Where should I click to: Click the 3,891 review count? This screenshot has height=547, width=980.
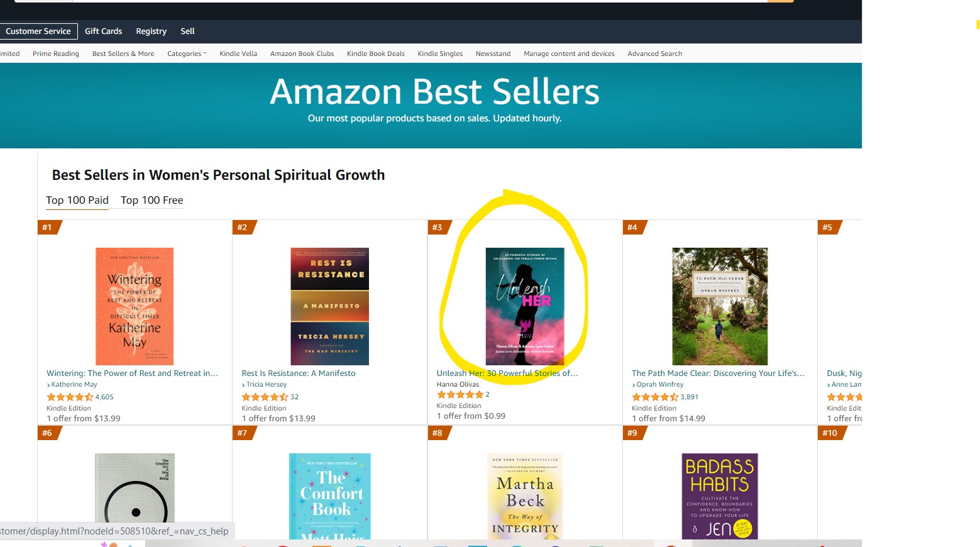(x=690, y=397)
